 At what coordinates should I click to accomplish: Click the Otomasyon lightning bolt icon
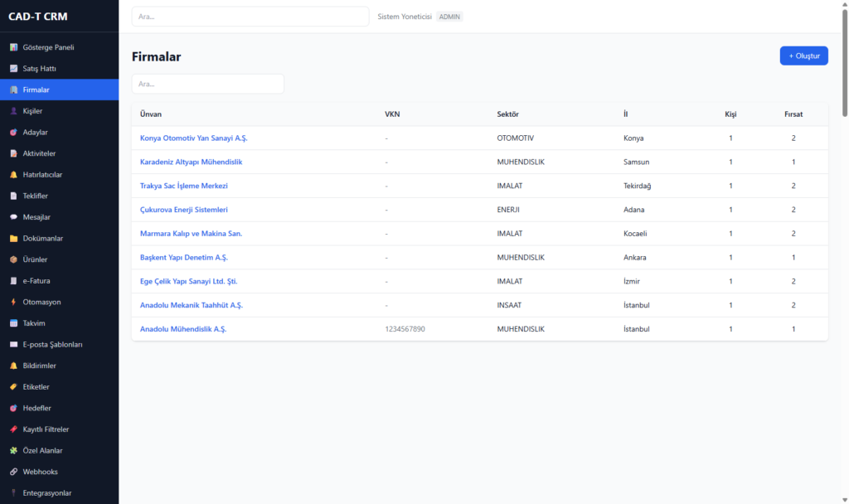pos(13,302)
